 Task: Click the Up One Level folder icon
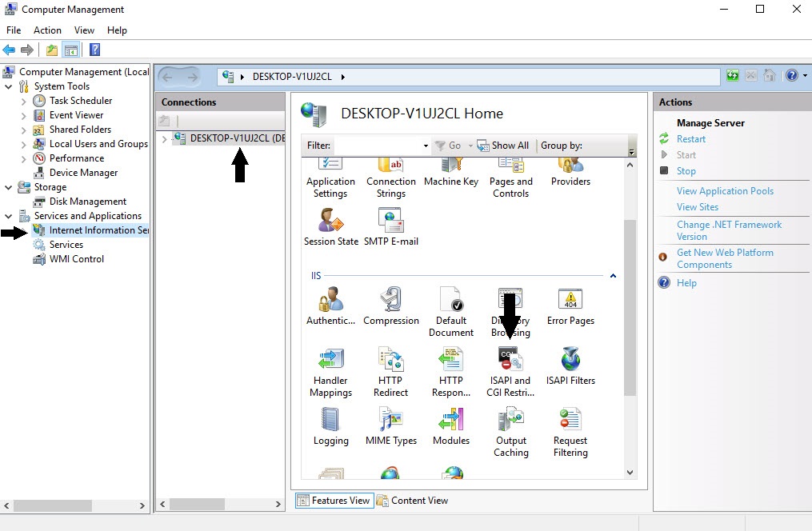(52, 50)
